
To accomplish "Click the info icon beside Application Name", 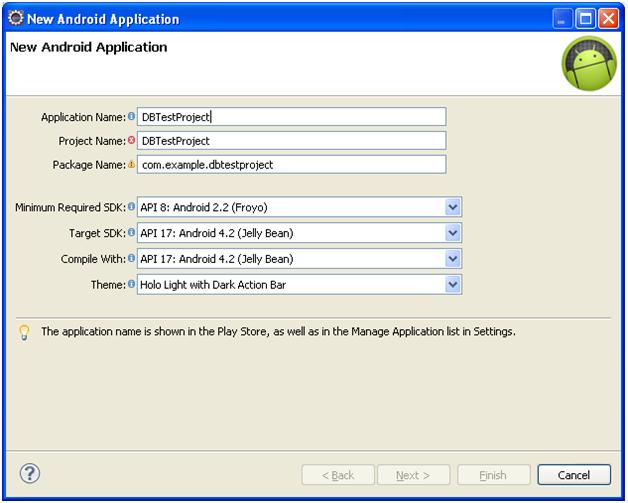I will [x=131, y=116].
